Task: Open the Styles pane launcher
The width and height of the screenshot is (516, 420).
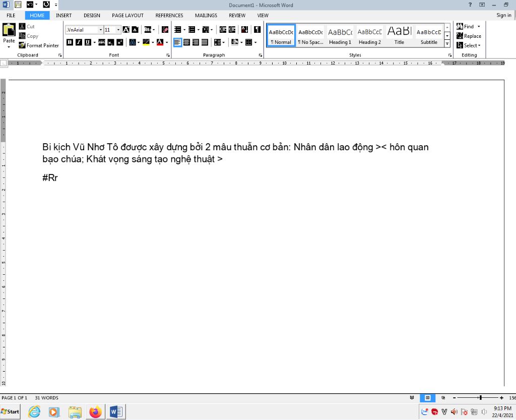Action: [450, 55]
